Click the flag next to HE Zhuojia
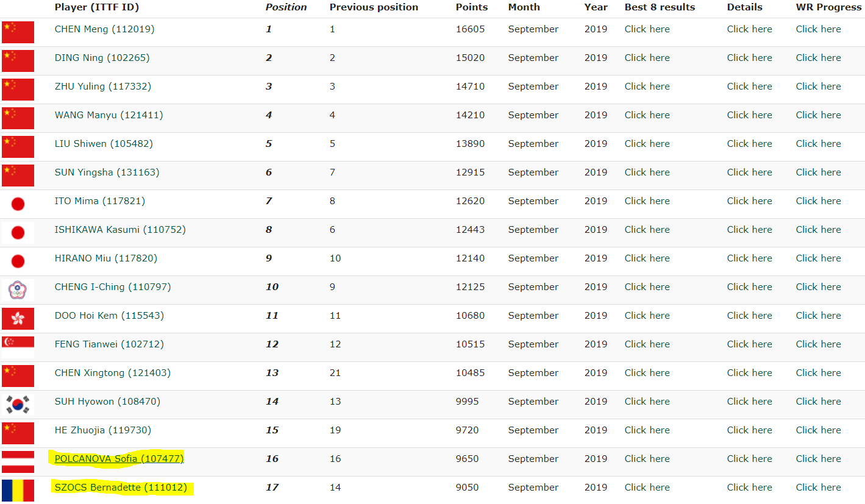 (18, 433)
